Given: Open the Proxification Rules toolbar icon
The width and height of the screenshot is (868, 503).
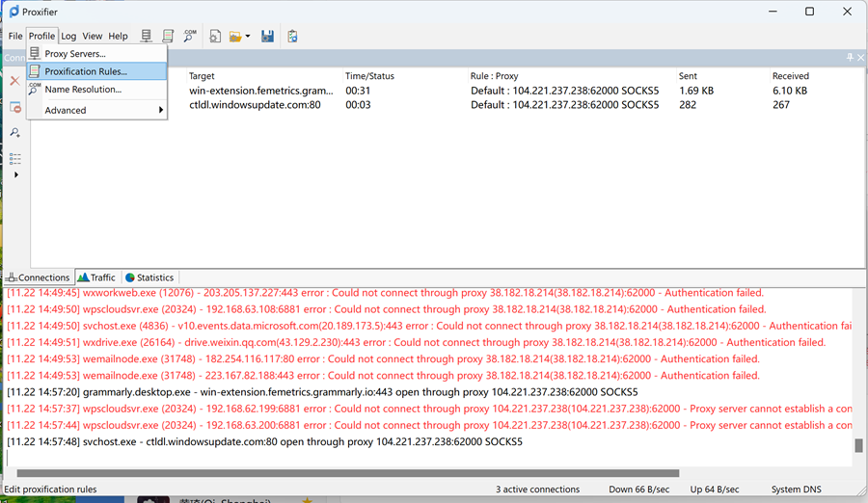Looking at the screenshot, I should coord(168,36).
